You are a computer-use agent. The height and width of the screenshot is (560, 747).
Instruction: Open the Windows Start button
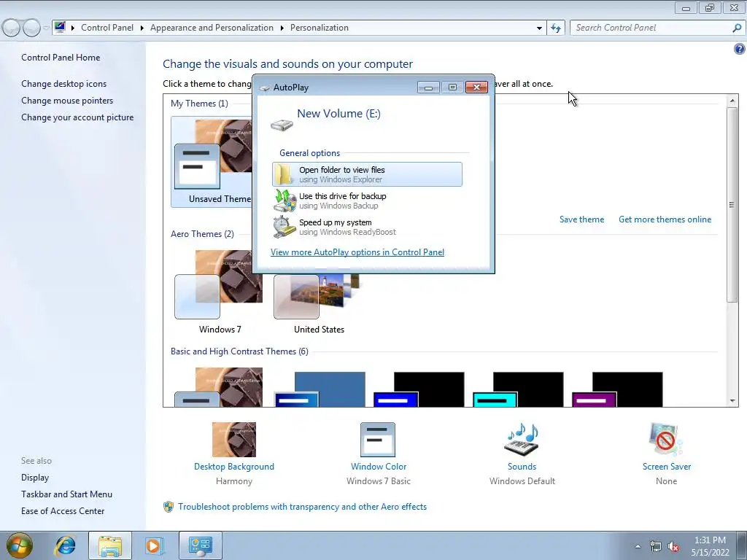tap(19, 545)
